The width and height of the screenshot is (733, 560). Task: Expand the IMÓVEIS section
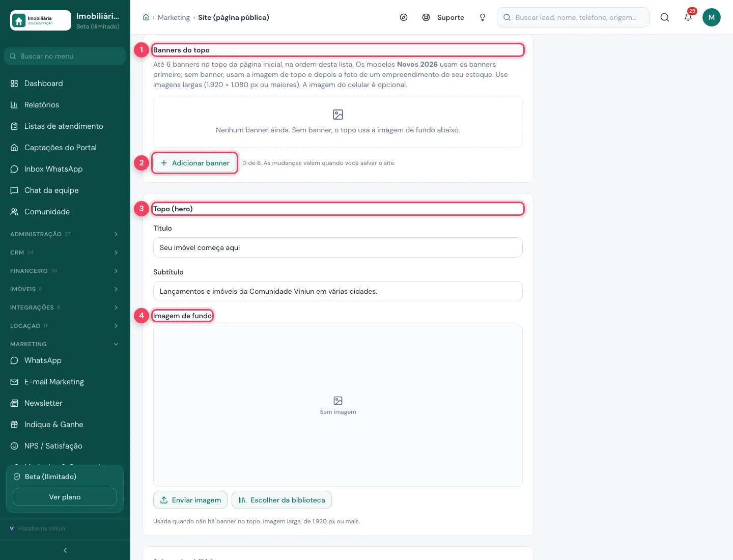point(65,289)
